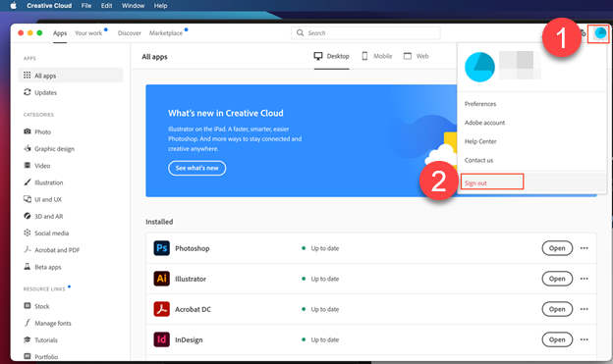Screen dimensions: 613x364
Task: Click the See what's new button
Action: (x=197, y=168)
